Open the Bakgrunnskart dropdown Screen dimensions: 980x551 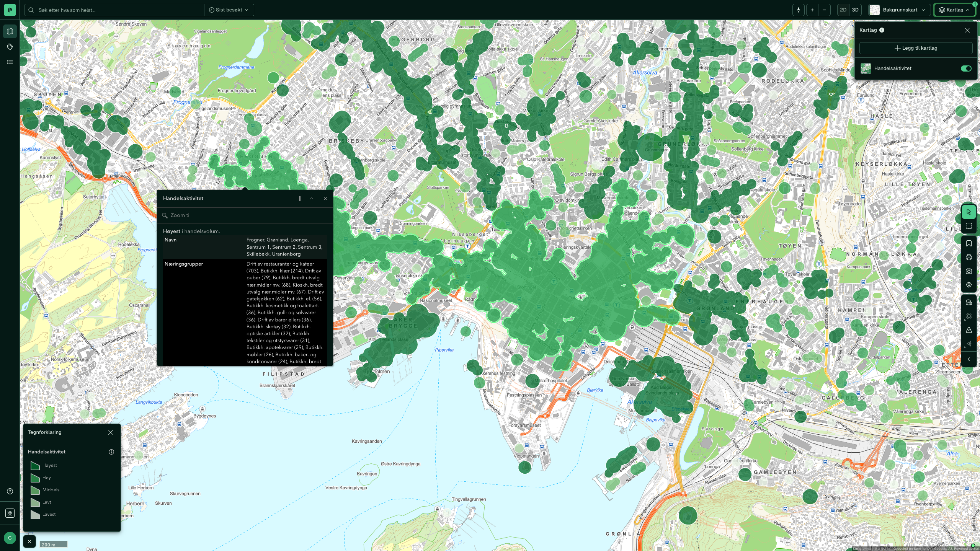900,10
